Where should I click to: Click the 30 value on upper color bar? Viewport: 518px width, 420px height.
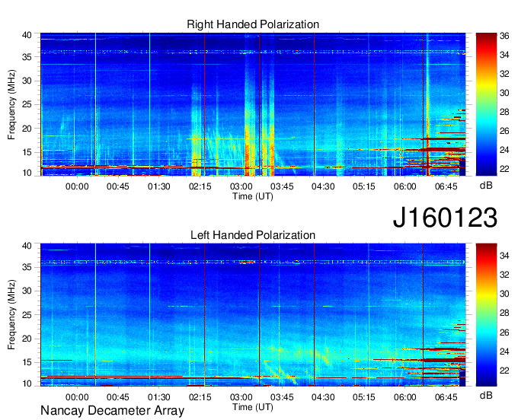[504, 93]
